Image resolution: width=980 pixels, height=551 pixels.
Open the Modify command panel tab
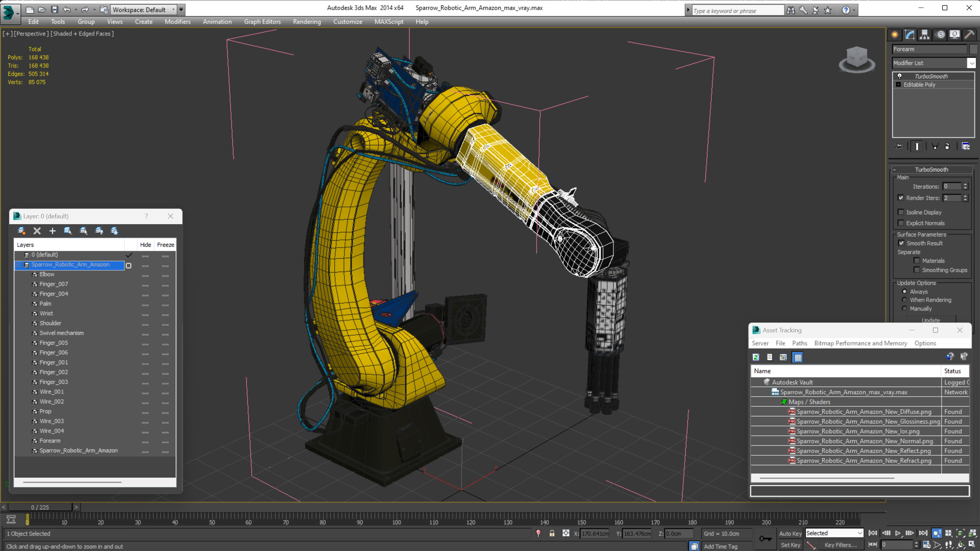910,35
